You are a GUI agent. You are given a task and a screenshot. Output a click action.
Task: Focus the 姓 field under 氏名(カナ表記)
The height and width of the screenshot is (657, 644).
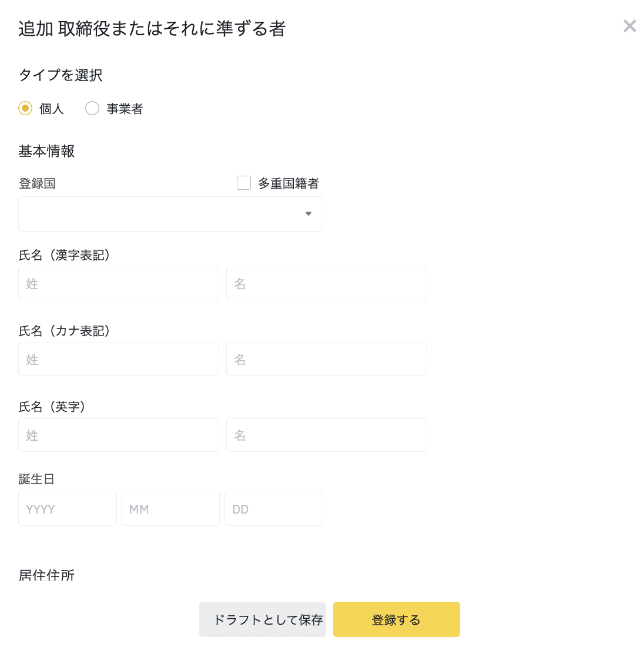[x=119, y=360]
